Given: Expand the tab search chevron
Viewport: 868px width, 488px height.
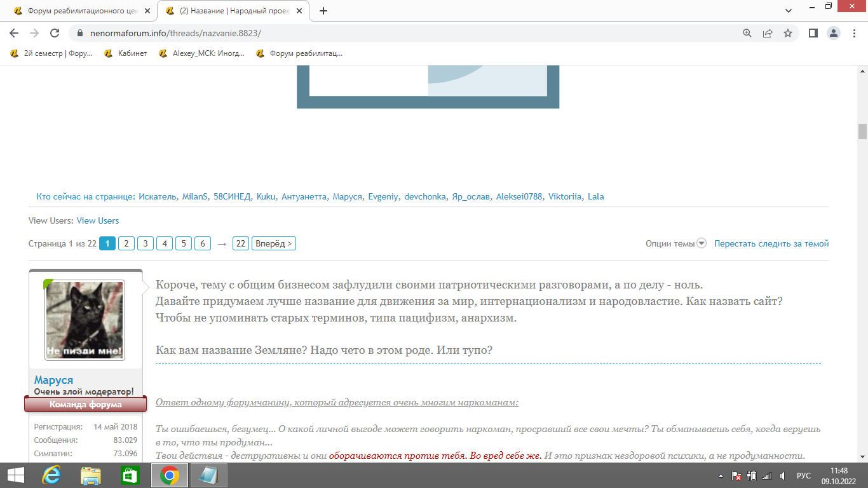Looking at the screenshot, I should pos(789,11).
